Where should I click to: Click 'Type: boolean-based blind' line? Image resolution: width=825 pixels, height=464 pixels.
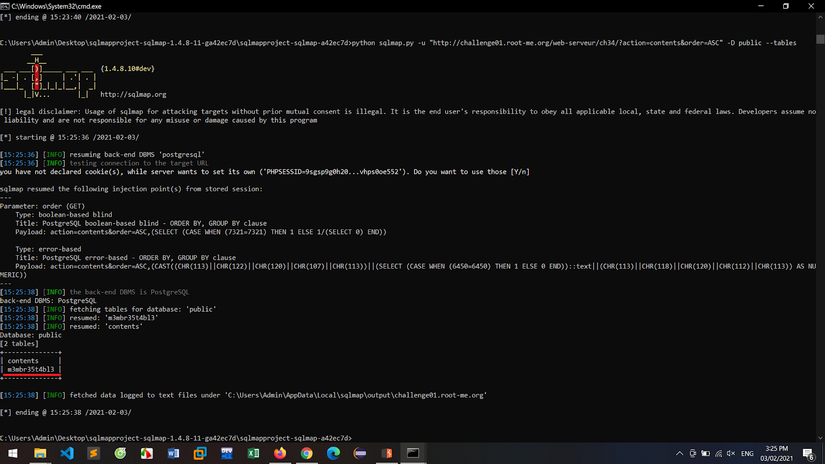click(x=64, y=215)
